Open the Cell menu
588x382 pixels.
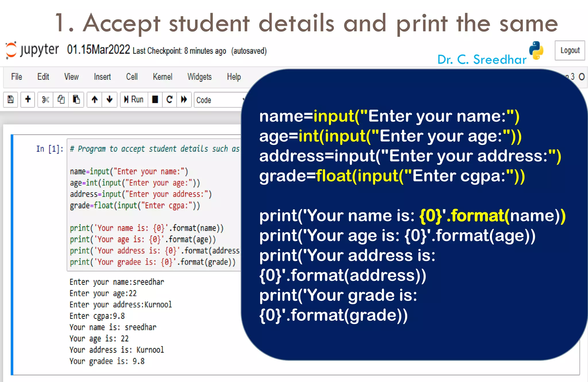point(132,77)
